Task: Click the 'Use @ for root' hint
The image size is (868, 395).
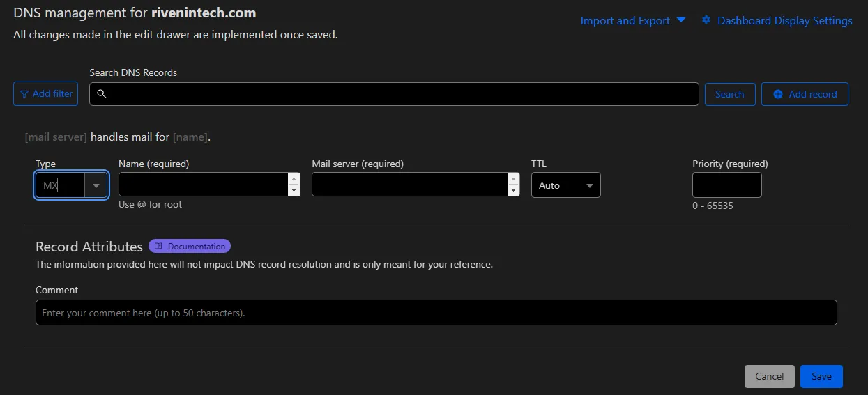Action: (151, 204)
